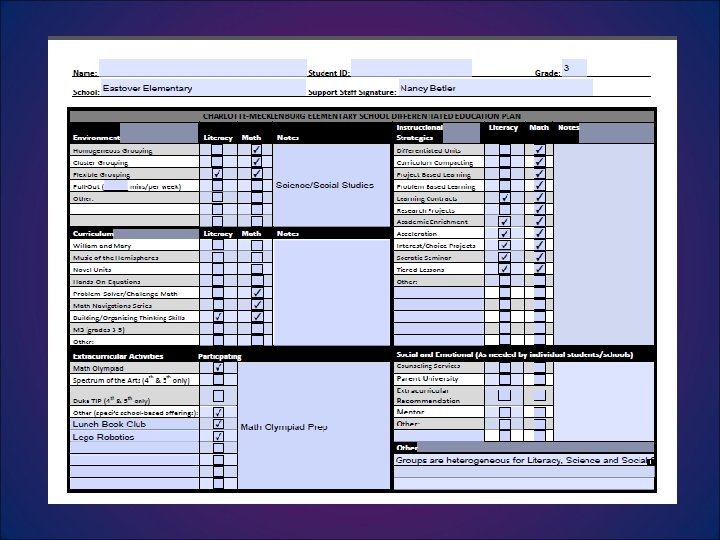The height and width of the screenshot is (540, 720).
Task: Check Hands On Equations Math checkbox
Action: click(257, 281)
